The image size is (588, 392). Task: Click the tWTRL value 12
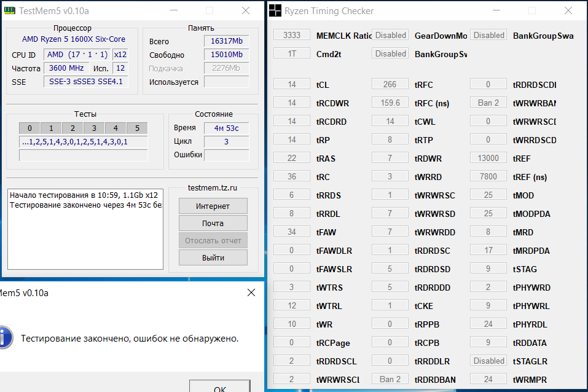pos(292,305)
